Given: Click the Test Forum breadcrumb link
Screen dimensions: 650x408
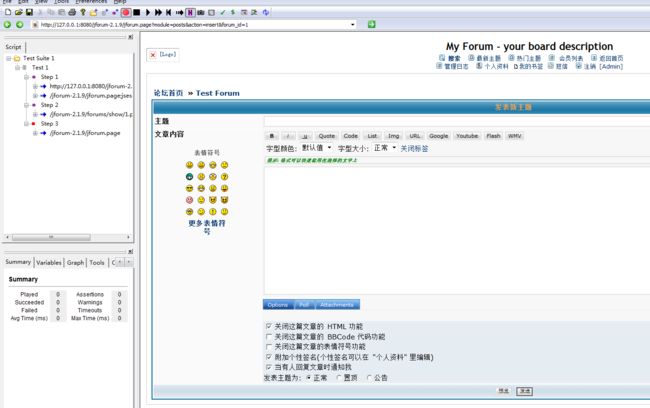Looking at the screenshot, I should (218, 93).
